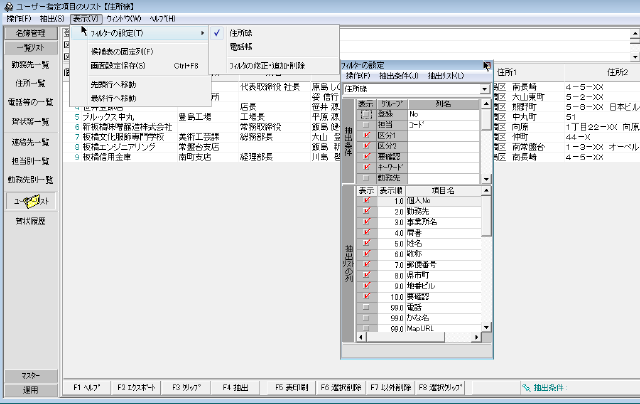
Task: Toggle 担当 checkbox in 抽出条件 list
Action: pyautogui.click(x=366, y=125)
